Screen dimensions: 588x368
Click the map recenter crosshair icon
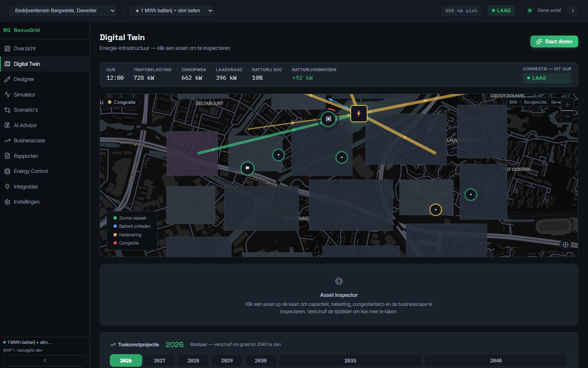(566, 245)
